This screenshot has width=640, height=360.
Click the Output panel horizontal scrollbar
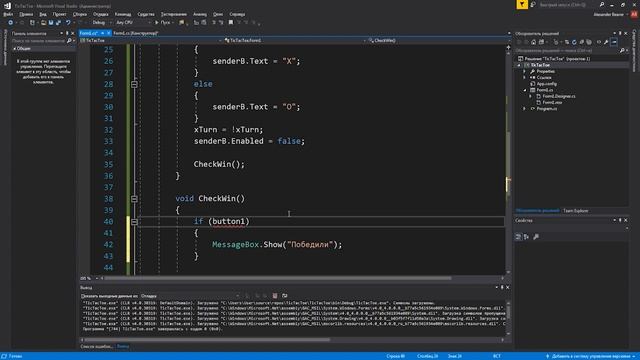pyautogui.click(x=206, y=340)
